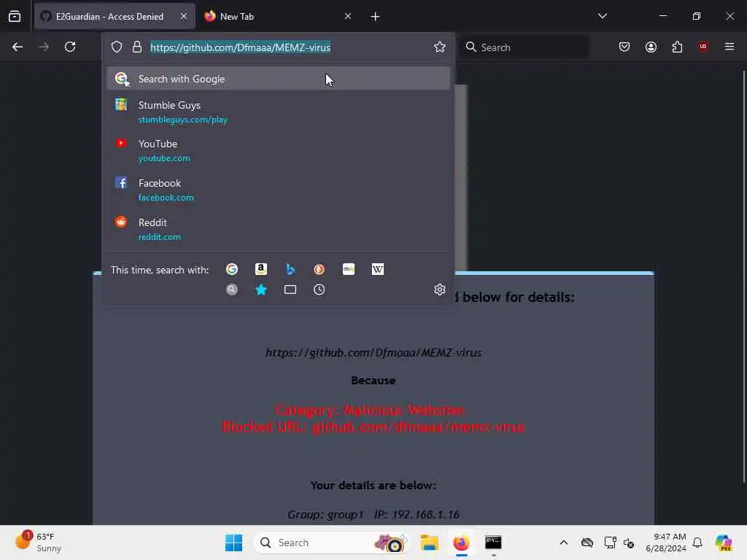Open uBlock Origin extension popup
Image resolution: width=747 pixels, height=560 pixels.
[703, 47]
